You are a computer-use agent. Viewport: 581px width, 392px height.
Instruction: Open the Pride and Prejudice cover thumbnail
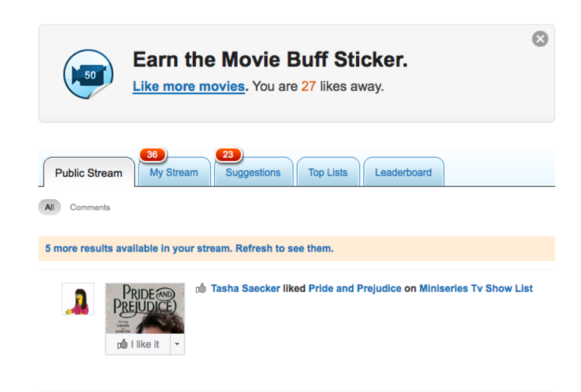tap(145, 308)
